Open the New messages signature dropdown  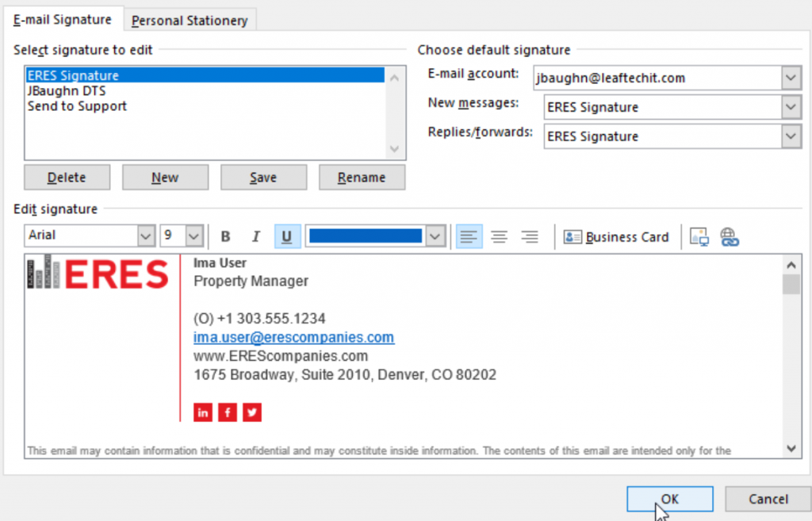tap(790, 107)
